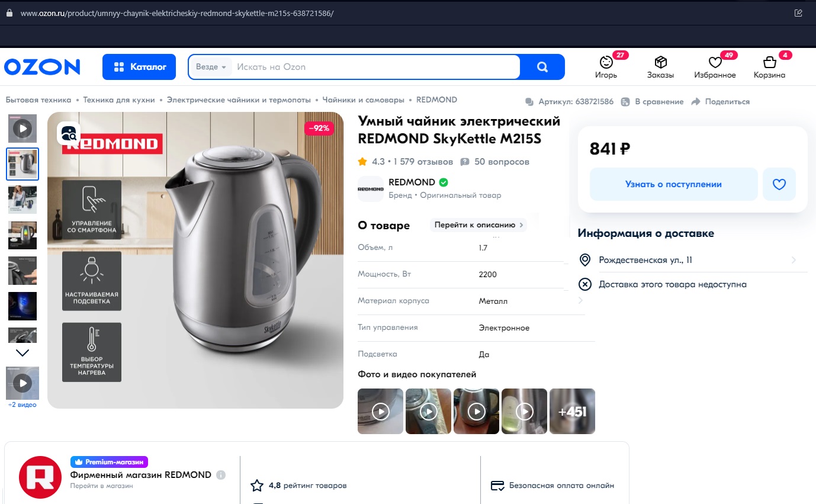
Task: Open Заказы orders icon
Action: coord(661,62)
